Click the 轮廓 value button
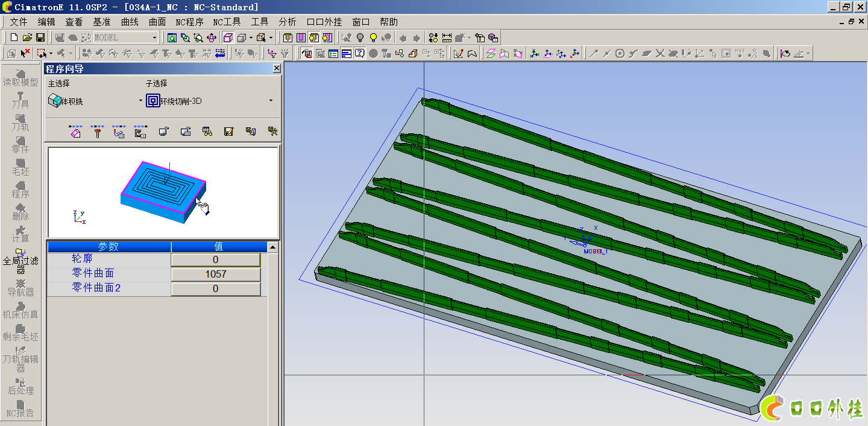868x426 pixels. click(x=216, y=259)
